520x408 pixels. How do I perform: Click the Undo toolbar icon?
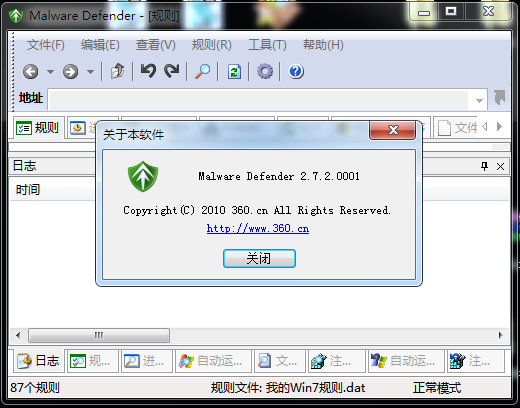(x=148, y=71)
